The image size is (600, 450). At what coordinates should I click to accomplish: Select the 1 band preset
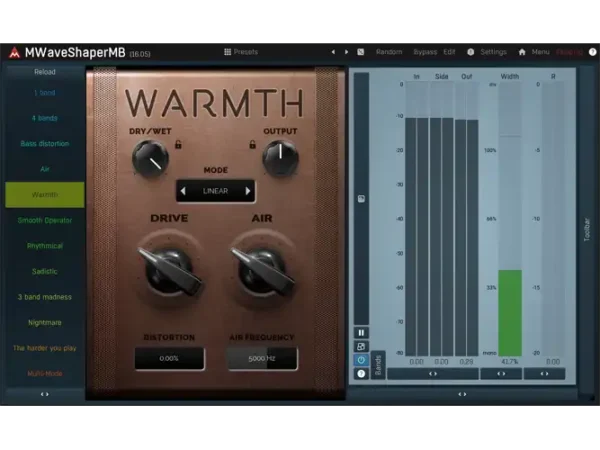click(45, 93)
